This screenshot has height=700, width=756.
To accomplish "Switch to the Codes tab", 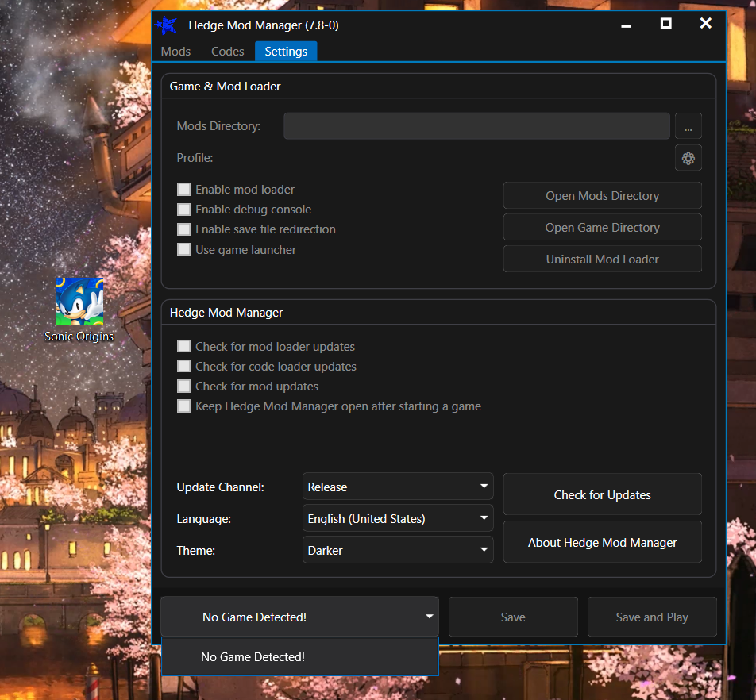I will point(227,51).
